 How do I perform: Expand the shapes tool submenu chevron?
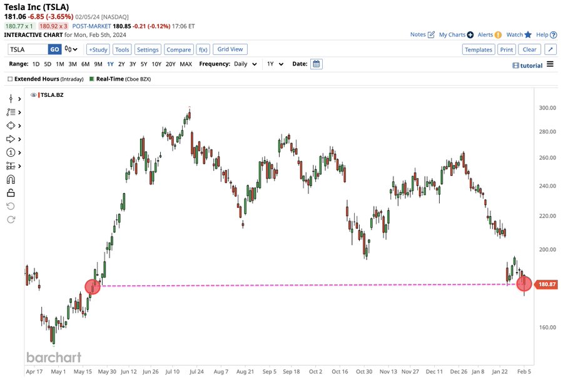point(19,126)
